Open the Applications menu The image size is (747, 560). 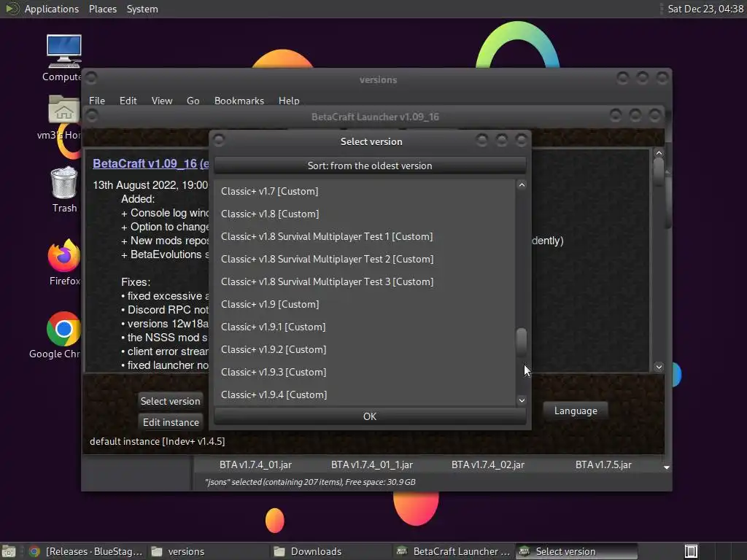coord(52,9)
